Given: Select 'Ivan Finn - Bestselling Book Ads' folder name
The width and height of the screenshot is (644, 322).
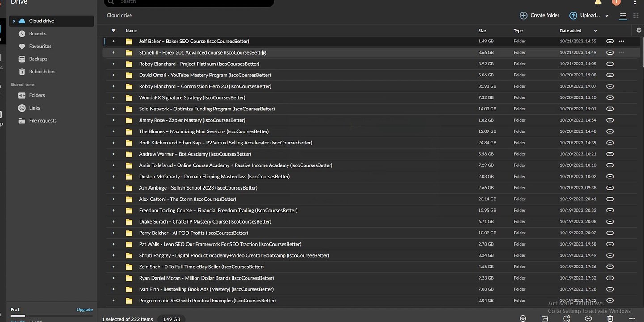Looking at the screenshot, I should 206,289.
